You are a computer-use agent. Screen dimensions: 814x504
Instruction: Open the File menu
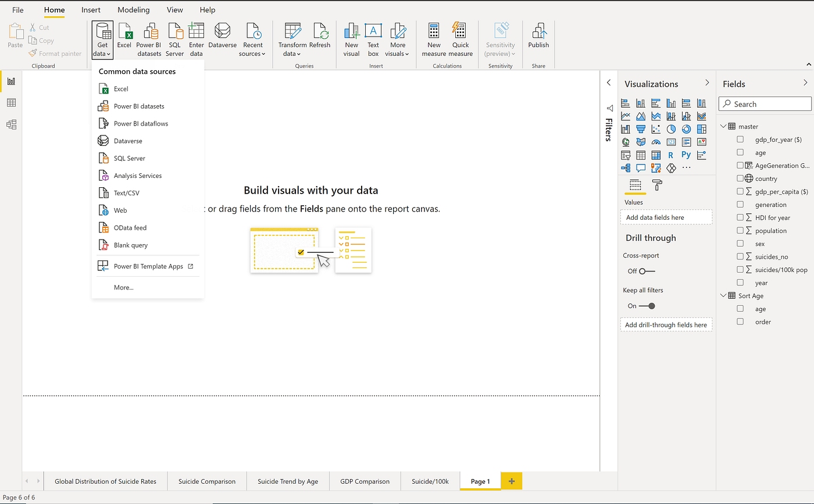(x=18, y=10)
